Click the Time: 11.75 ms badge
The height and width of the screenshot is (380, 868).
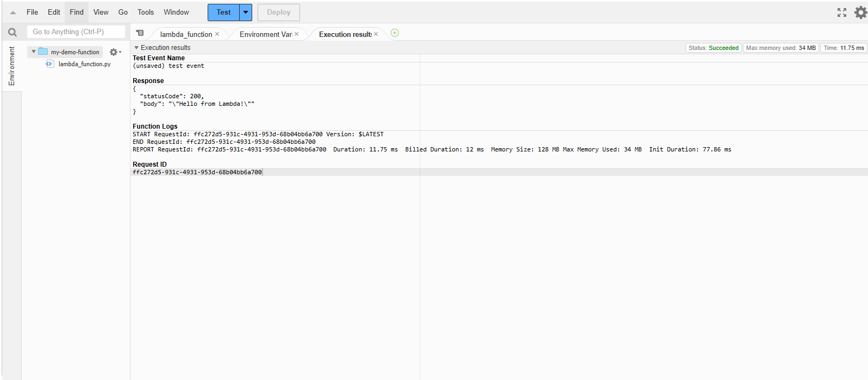tap(844, 48)
